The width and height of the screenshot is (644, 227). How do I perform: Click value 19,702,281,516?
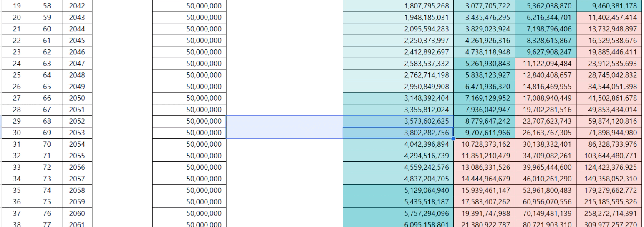[546, 110]
